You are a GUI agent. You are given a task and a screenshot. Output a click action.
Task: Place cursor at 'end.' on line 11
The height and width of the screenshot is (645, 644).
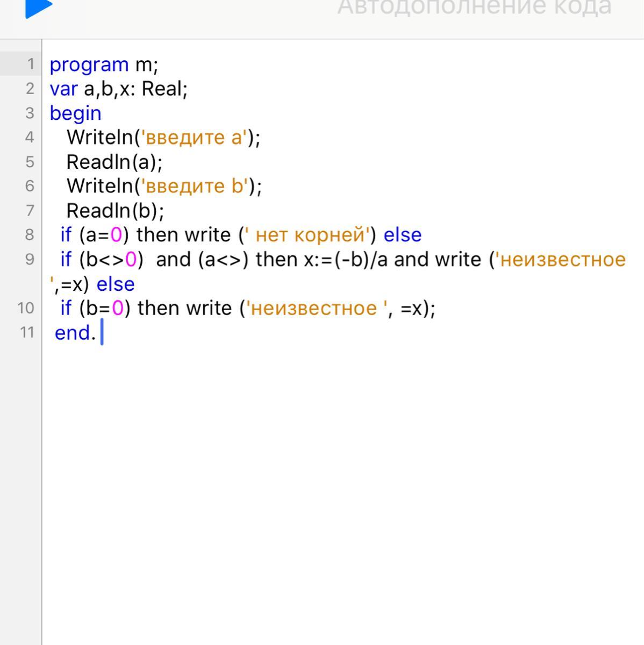tap(75, 333)
